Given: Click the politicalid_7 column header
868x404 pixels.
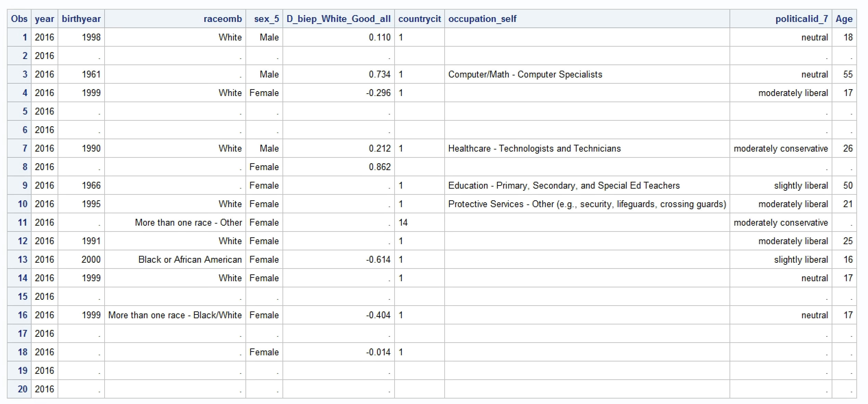Looking at the screenshot, I should pos(801,19).
